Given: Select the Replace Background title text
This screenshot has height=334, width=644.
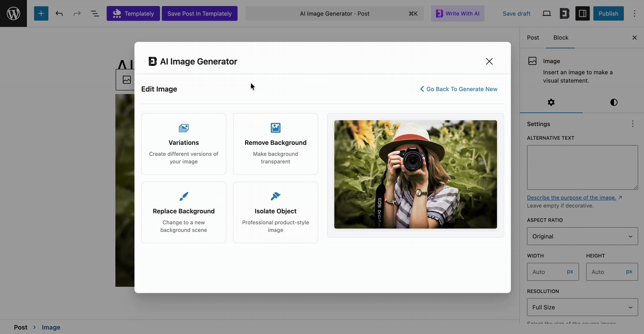Looking at the screenshot, I should [184, 211].
